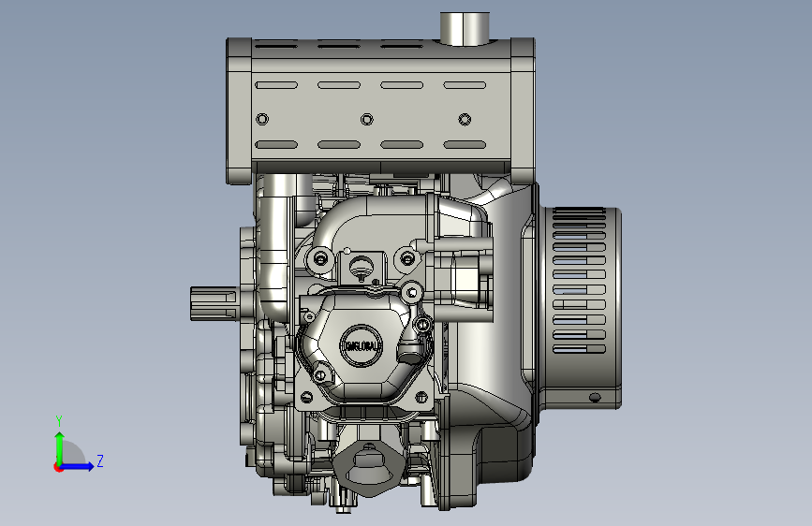
Task: Pick the left screw on the muffler shield
Action: coord(262,120)
